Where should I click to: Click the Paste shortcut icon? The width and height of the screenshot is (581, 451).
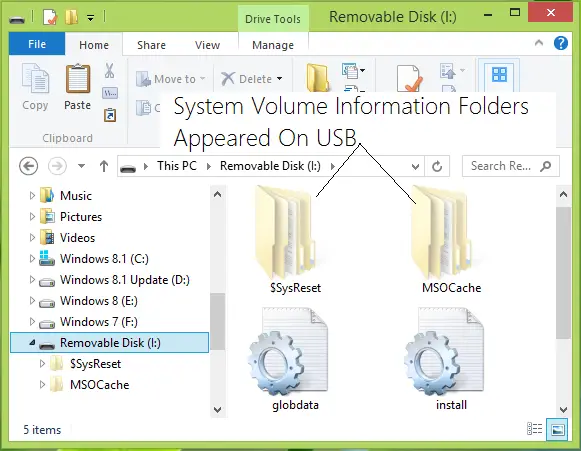click(x=110, y=115)
